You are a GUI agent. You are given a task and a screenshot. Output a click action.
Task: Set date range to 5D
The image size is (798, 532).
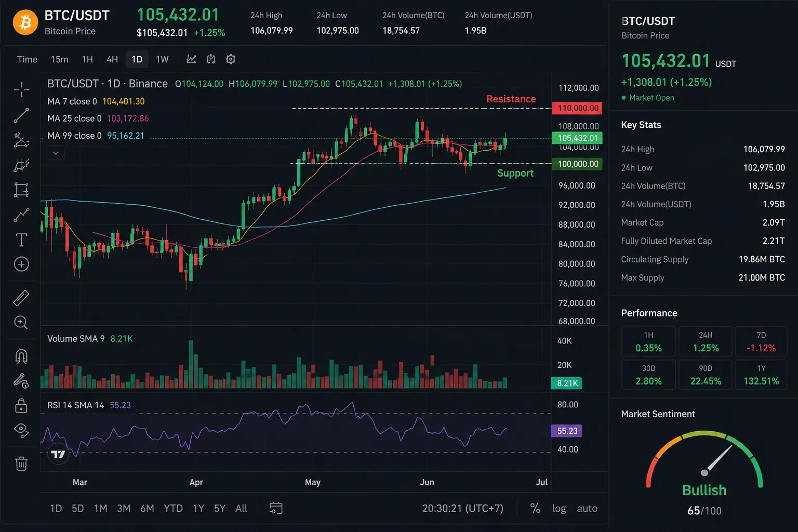(x=78, y=508)
